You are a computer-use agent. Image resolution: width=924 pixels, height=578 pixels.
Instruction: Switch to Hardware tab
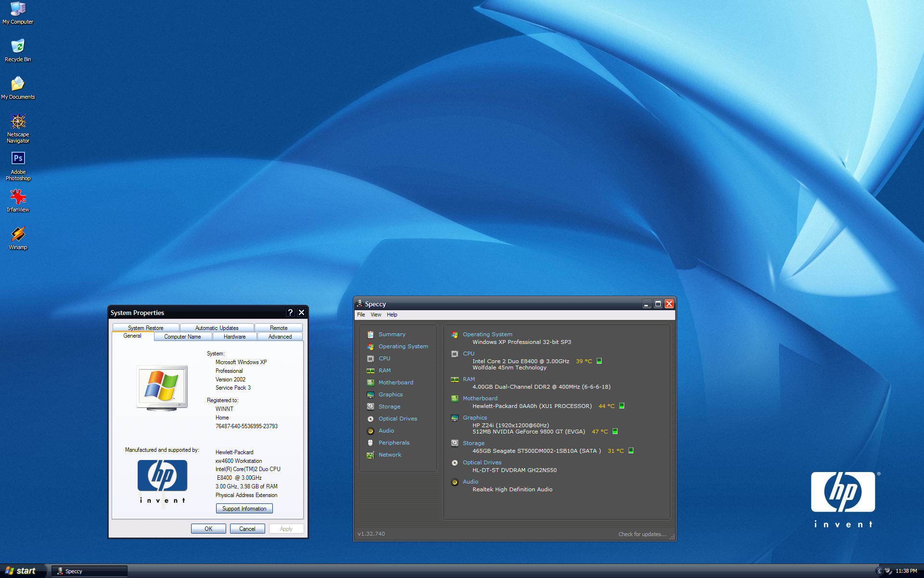point(234,337)
